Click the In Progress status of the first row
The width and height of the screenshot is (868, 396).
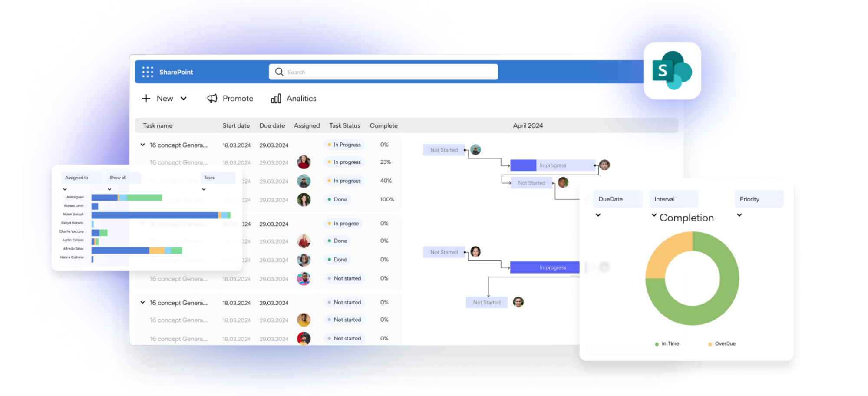[x=344, y=145]
